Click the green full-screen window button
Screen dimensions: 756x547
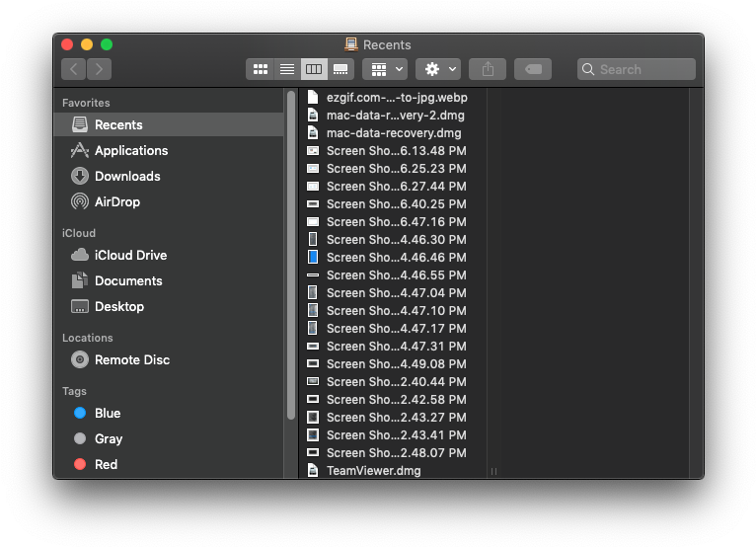pyautogui.click(x=107, y=44)
